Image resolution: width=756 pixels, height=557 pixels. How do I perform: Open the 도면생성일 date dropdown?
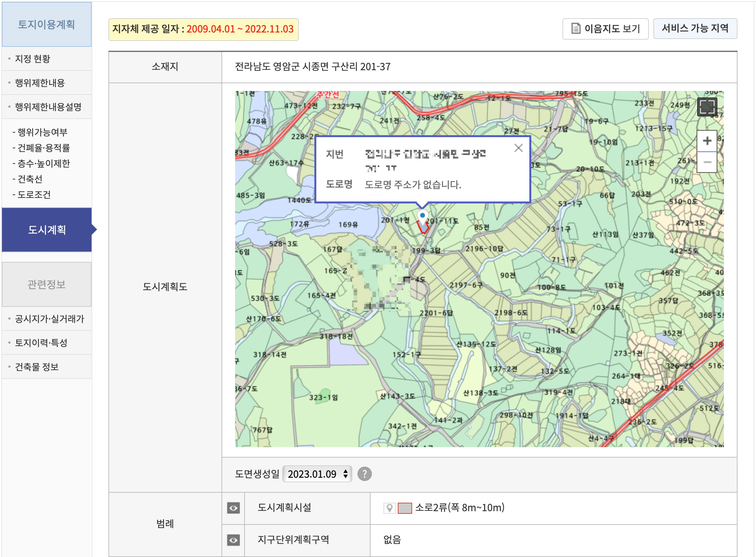coord(318,474)
